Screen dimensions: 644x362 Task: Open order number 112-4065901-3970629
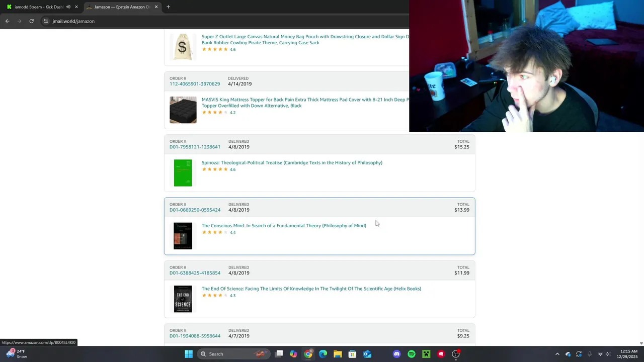(195, 84)
